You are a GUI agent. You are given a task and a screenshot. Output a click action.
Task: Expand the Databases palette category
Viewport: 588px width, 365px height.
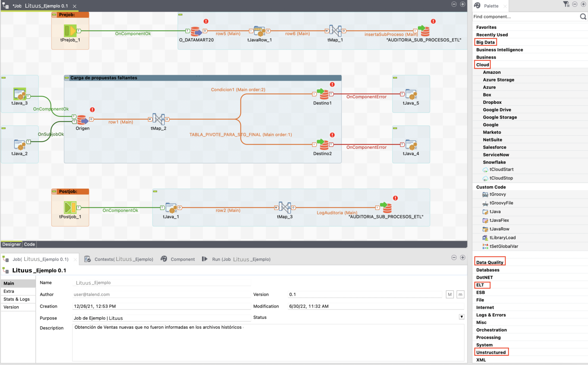[488, 270]
